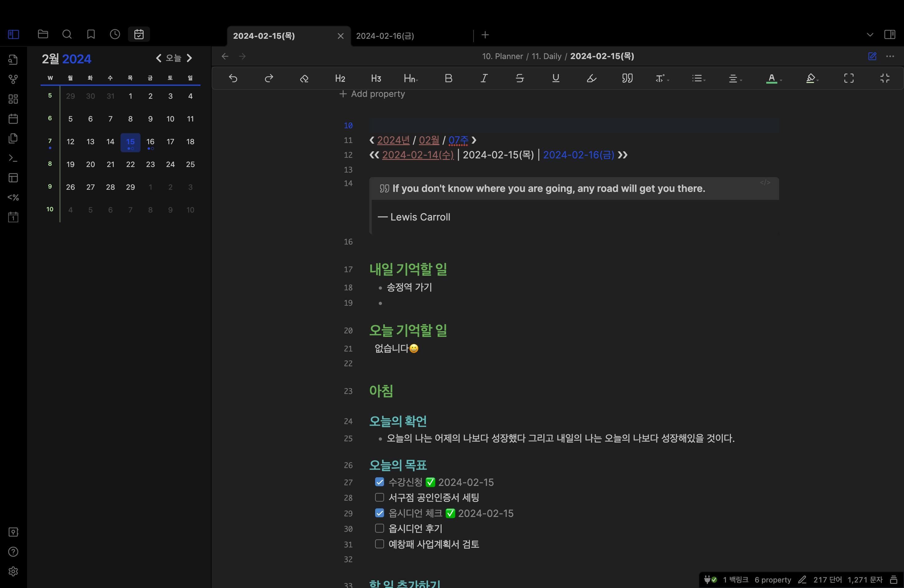Close the 2024-02-15(목) tab
904x588 pixels.
[x=341, y=36]
